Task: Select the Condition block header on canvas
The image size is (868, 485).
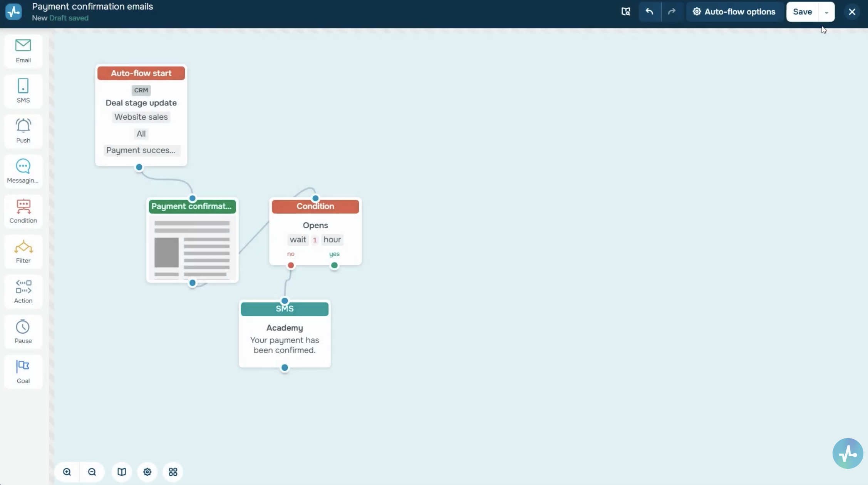Action: tap(315, 206)
